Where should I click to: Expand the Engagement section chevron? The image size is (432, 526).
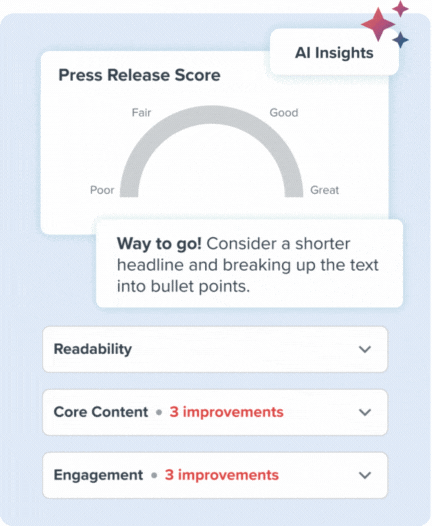click(x=365, y=475)
